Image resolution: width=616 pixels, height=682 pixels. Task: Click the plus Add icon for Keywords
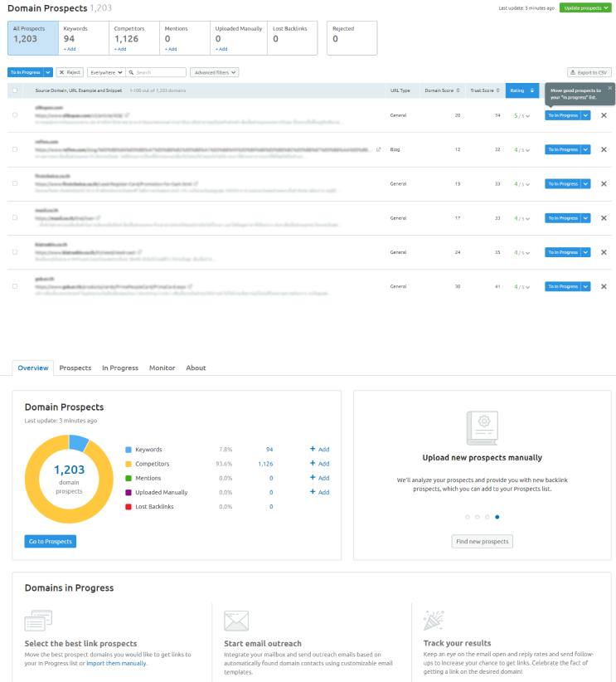(x=318, y=450)
